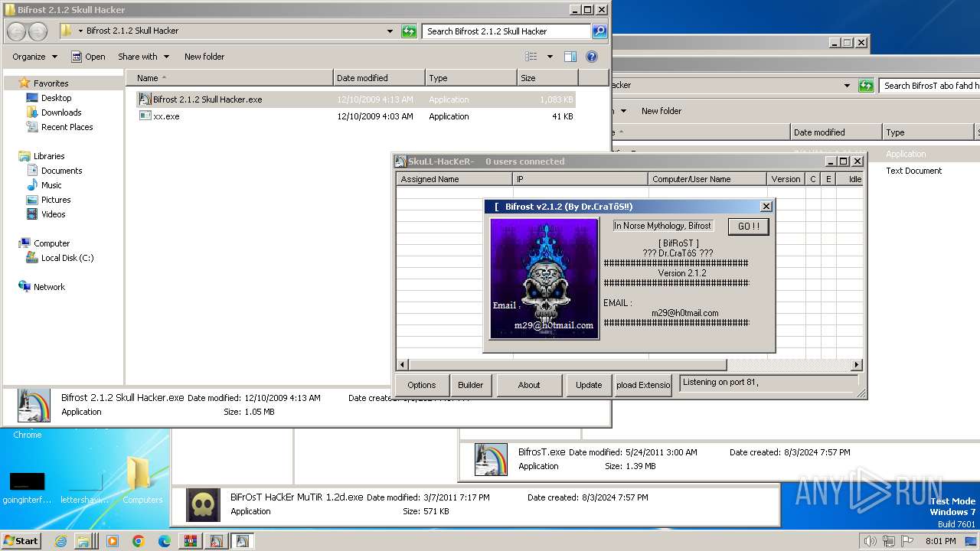The image size is (980, 551).
Task: Select Recent Places in navigation pane
Action: tap(67, 127)
